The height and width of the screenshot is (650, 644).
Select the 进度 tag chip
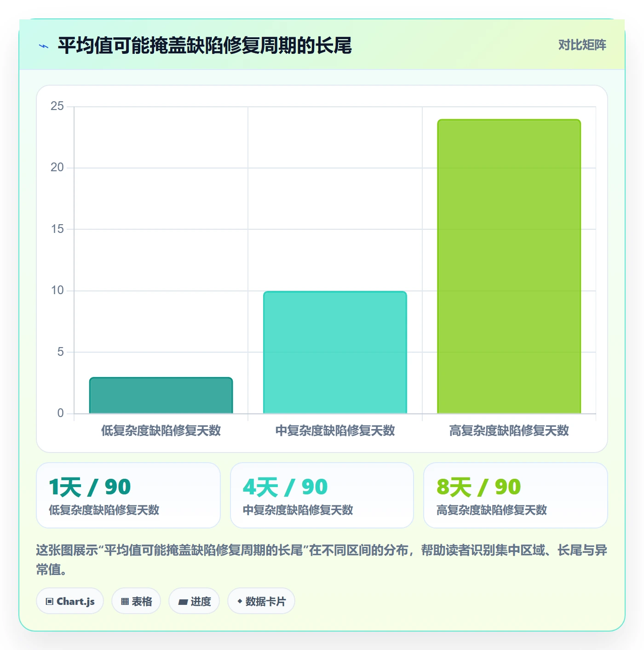click(x=194, y=601)
